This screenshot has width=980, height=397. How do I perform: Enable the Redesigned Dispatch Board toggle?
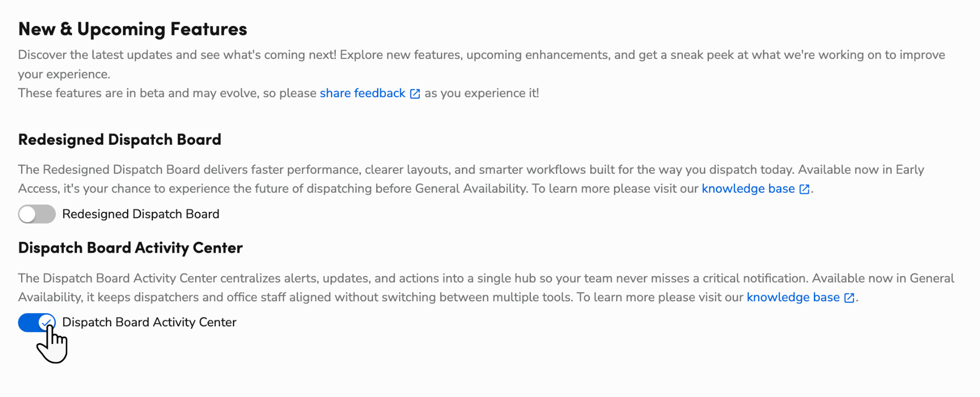(x=37, y=214)
